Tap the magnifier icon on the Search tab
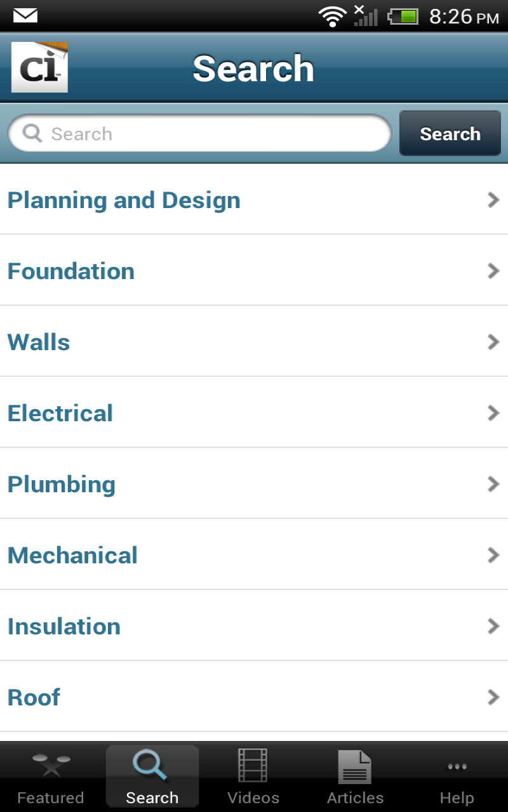Screen dimensions: 508x812 151,764
